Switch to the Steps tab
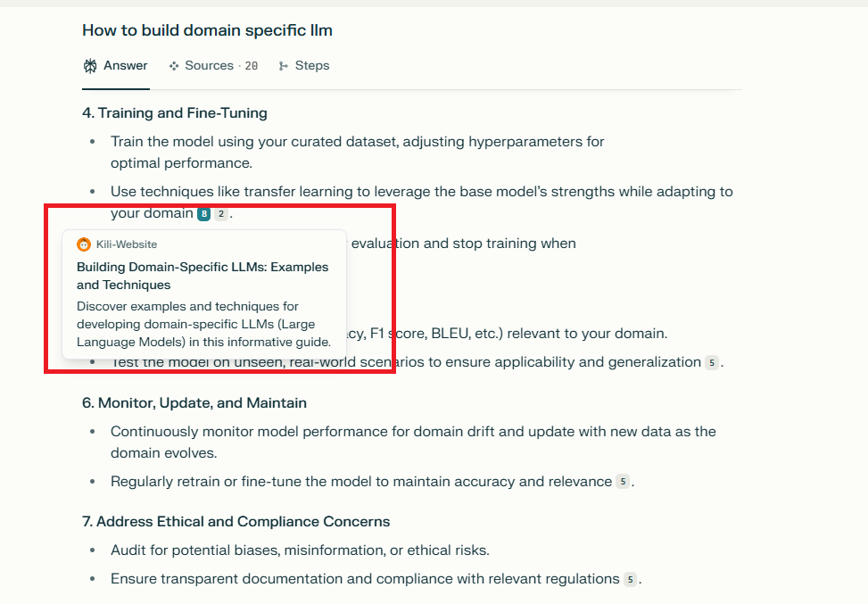Viewport: 868px width, 604px height. pos(304,66)
